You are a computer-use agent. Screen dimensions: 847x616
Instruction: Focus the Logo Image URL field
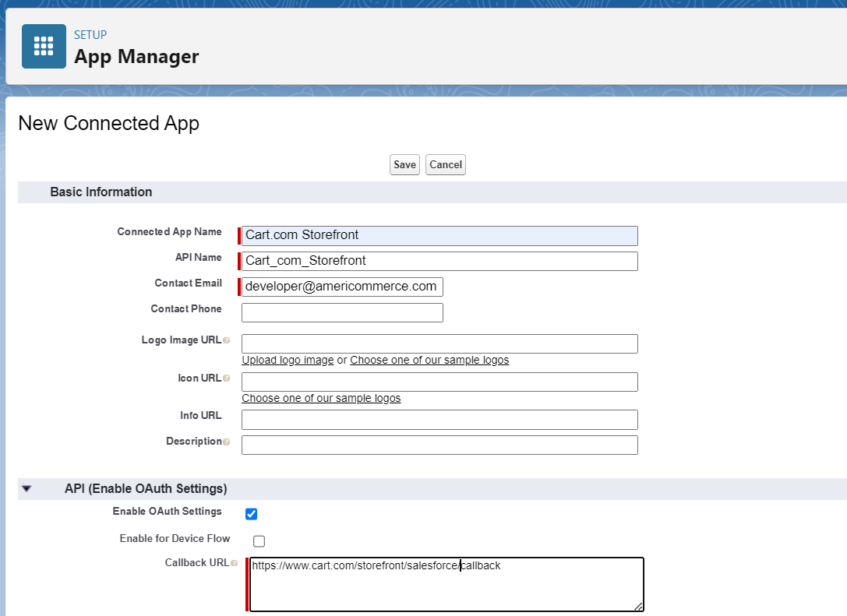pos(439,344)
